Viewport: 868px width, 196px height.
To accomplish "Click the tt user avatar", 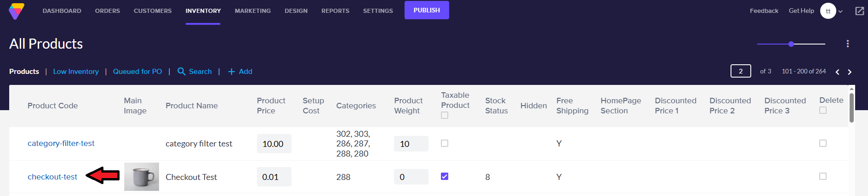I will coord(828,11).
